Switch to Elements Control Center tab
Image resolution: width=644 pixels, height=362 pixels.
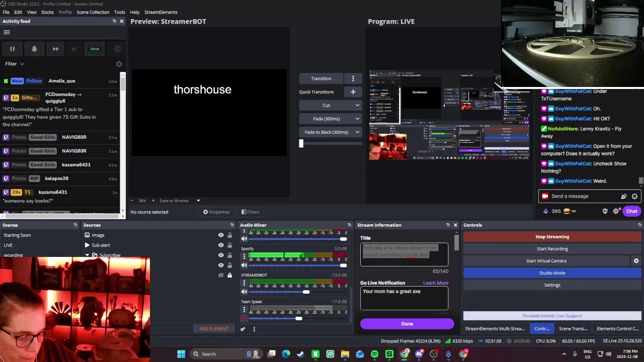tap(617, 329)
